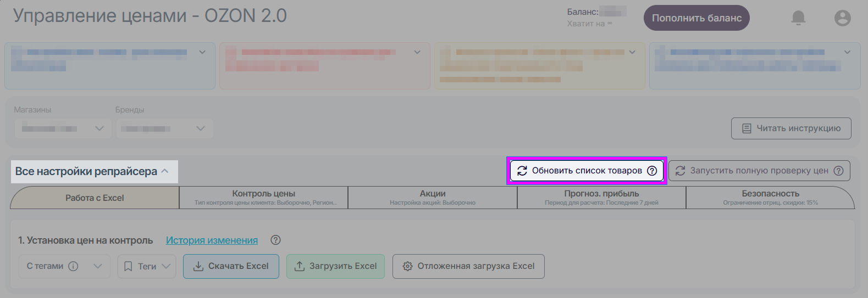Switch to Акции tab
The height and width of the screenshot is (298, 868).
tap(433, 198)
